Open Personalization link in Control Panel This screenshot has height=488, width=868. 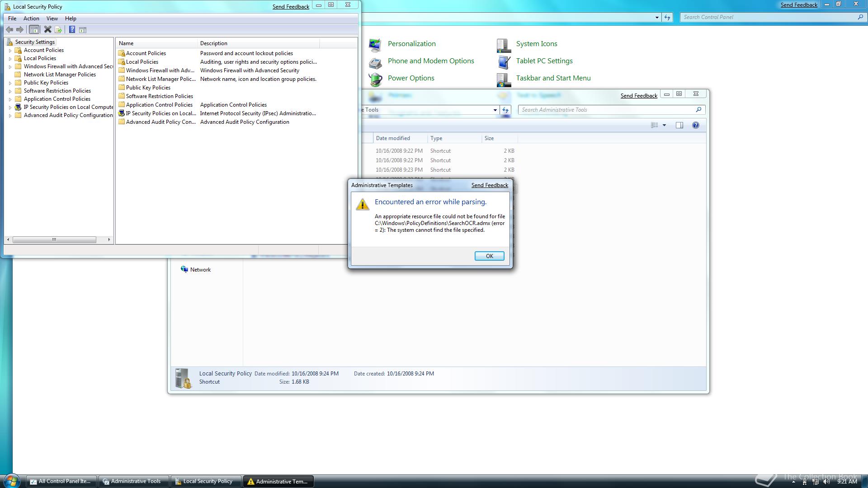point(412,44)
